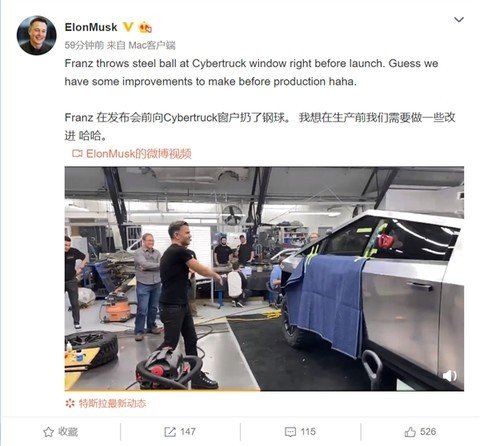Open the 特斯拉最新动态 topic link
480x446 pixels.
112,403
